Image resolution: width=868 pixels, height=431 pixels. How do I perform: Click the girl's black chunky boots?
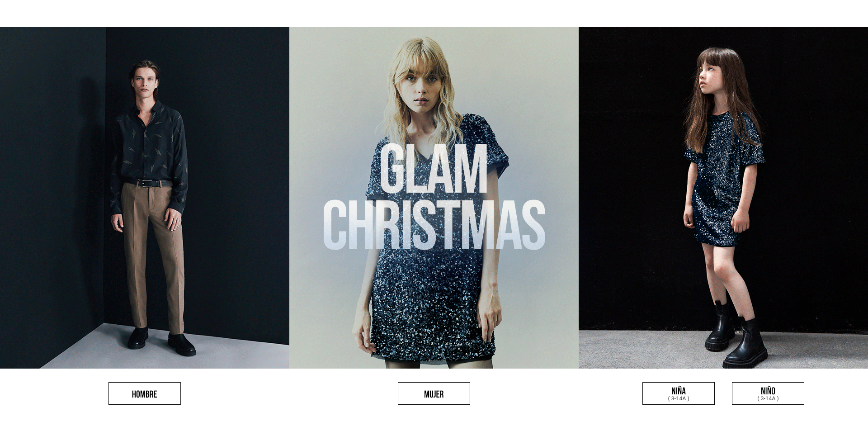click(737, 337)
